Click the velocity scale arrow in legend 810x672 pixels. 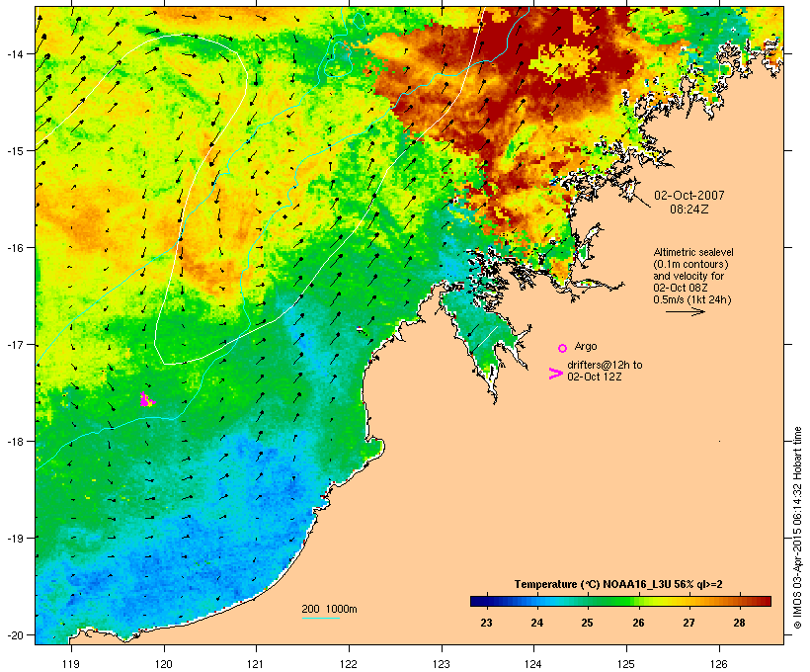686,311
